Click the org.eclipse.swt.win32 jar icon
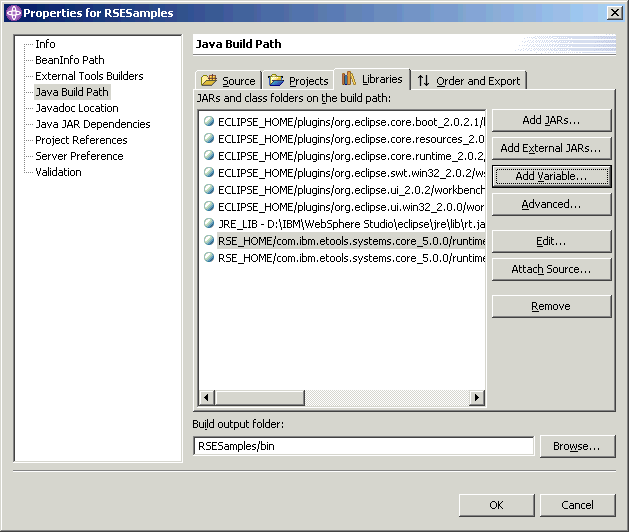 (x=209, y=173)
